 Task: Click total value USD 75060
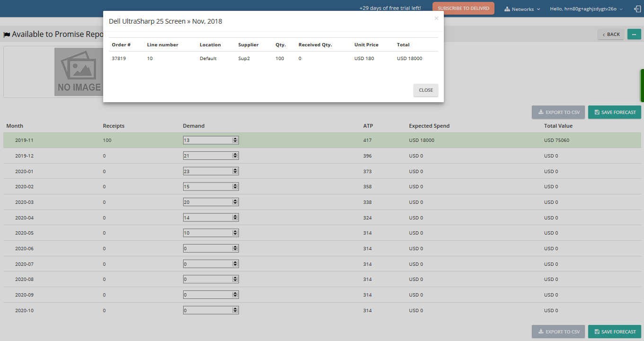(x=558, y=140)
